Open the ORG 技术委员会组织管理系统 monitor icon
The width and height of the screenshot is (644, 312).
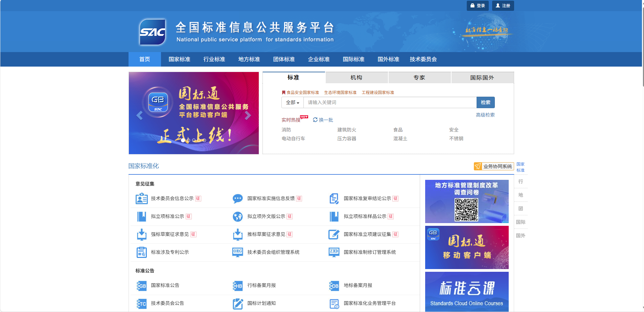tap(238, 252)
